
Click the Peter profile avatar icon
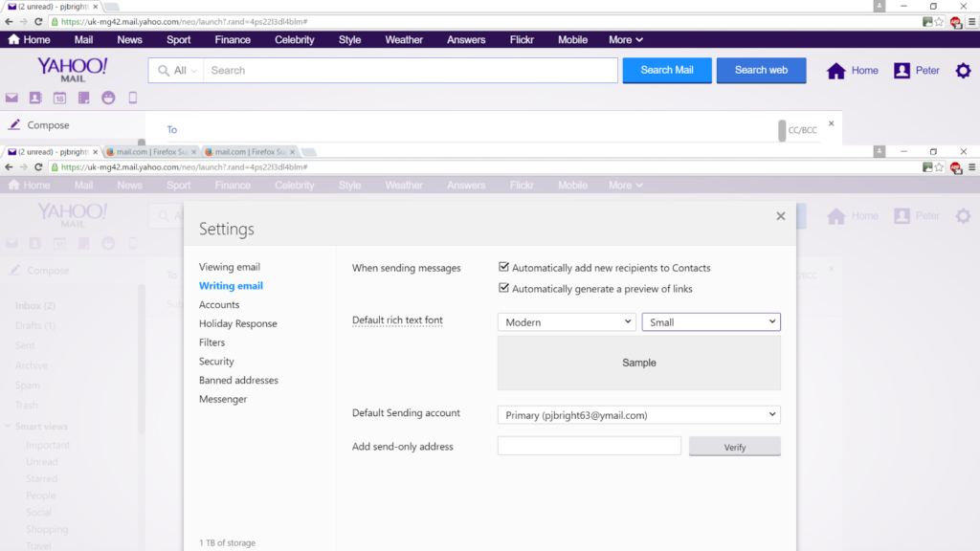pyautogui.click(x=902, y=71)
